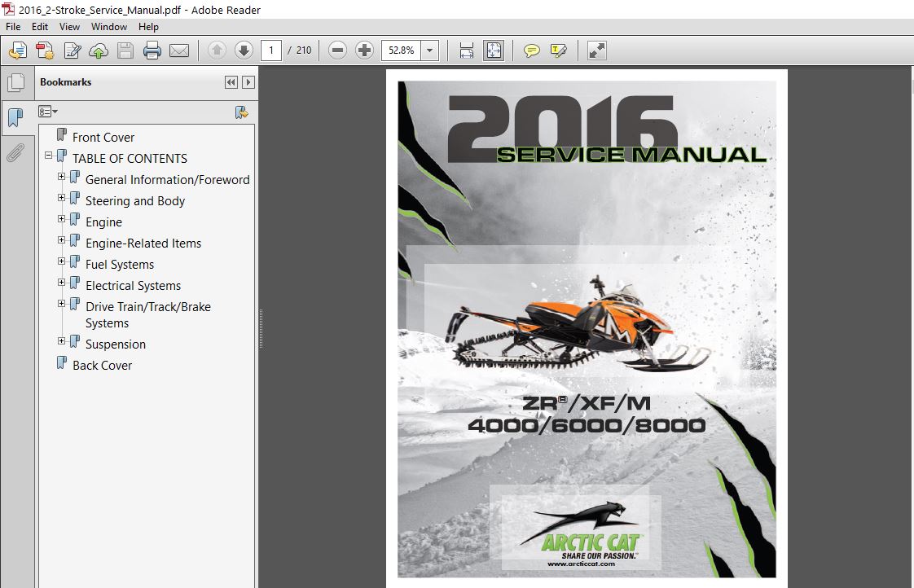914x588 pixels.
Task: Click the 52.8% zoom value field
Action: point(402,50)
